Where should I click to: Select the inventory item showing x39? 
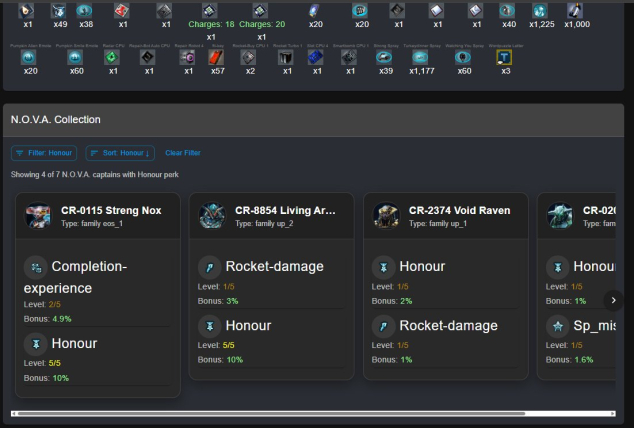pyautogui.click(x=385, y=58)
